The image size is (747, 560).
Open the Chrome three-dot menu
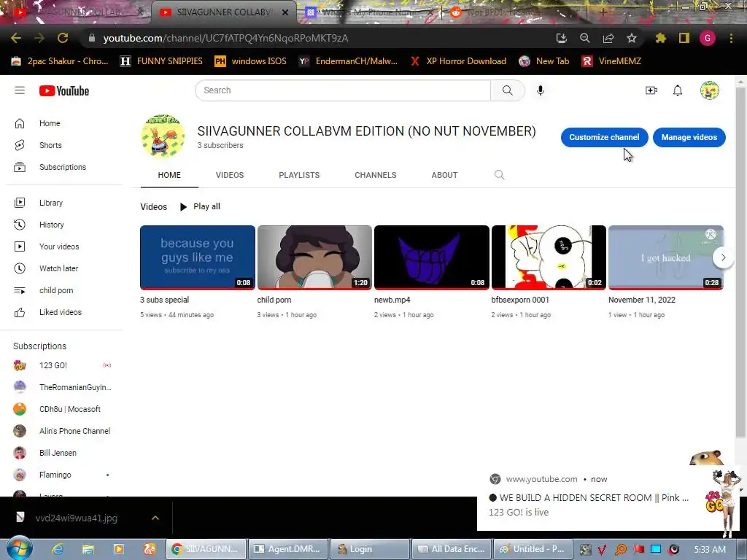coord(731,38)
